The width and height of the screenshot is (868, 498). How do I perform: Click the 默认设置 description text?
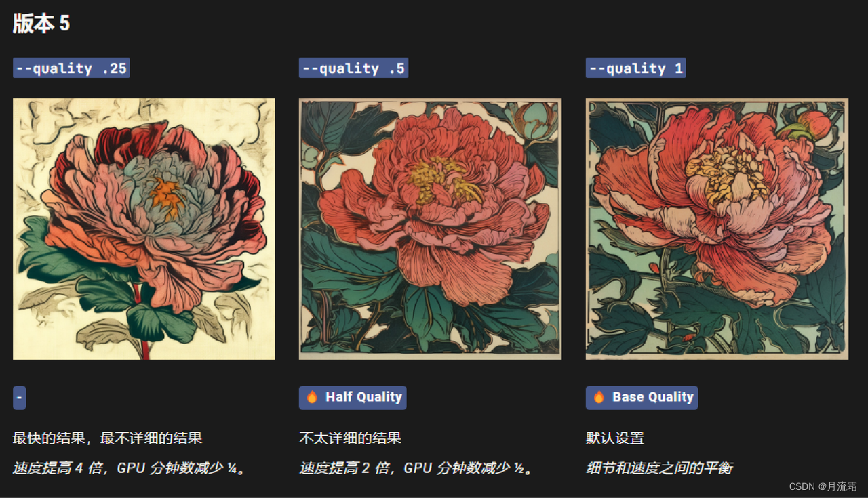click(x=614, y=438)
